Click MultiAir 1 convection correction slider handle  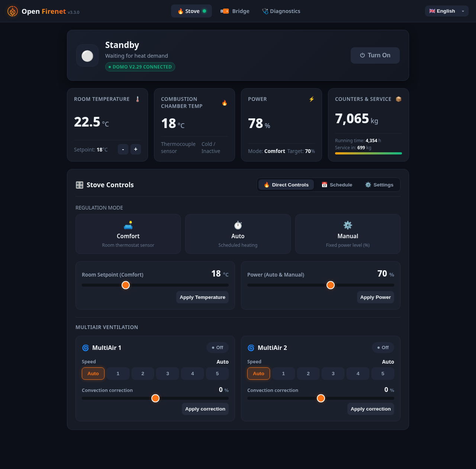click(x=155, y=398)
